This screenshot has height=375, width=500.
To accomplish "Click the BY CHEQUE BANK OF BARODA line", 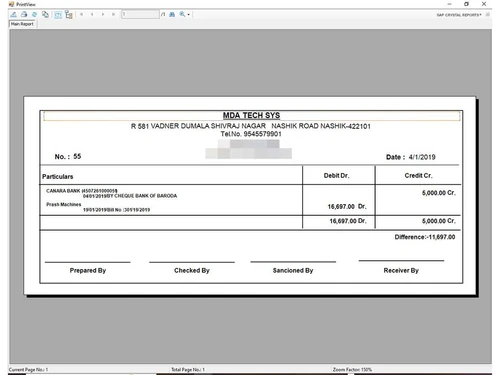I will coord(130,196).
